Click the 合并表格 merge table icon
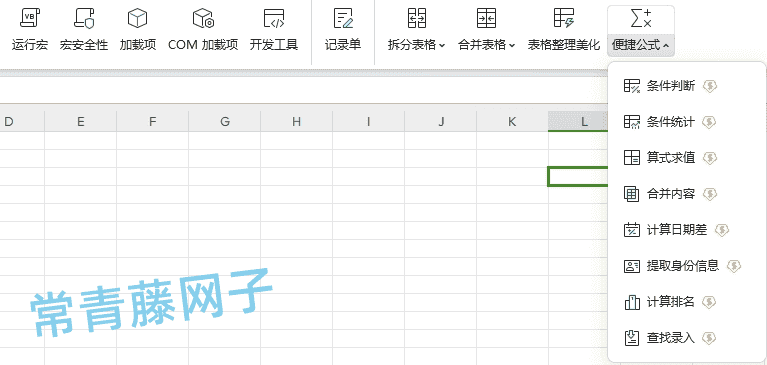 (x=486, y=18)
